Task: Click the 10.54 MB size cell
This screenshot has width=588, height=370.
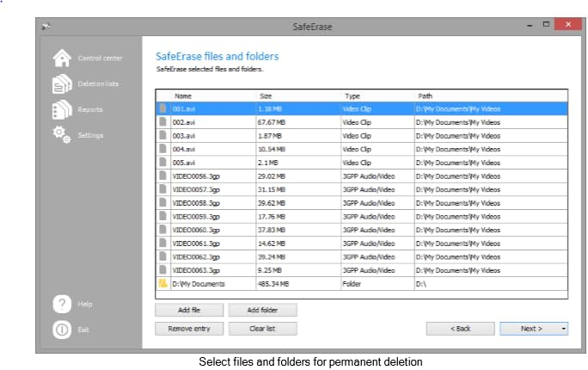Action: click(272, 150)
